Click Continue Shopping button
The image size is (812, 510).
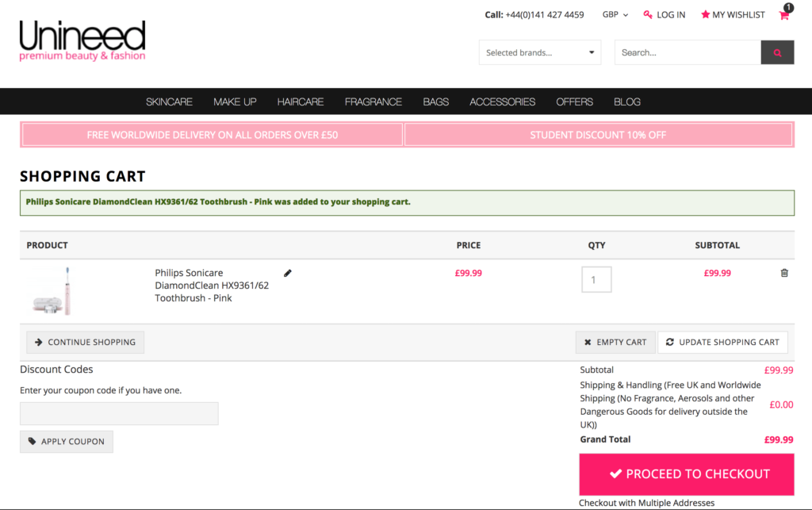pos(86,342)
